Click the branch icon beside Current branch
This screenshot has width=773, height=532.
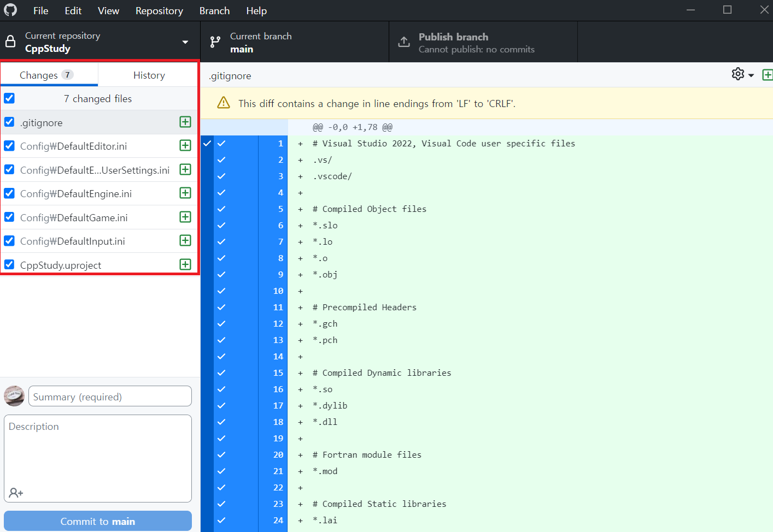215,42
